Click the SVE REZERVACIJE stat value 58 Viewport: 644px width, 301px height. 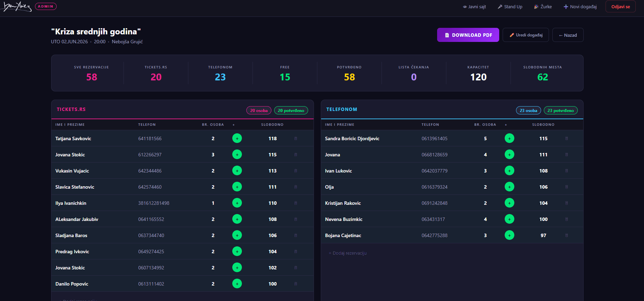coord(92,77)
